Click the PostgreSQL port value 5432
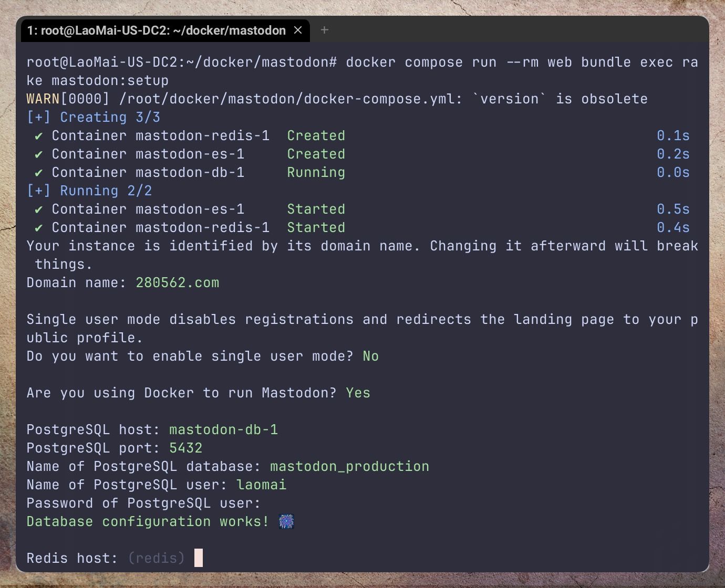 click(x=186, y=448)
